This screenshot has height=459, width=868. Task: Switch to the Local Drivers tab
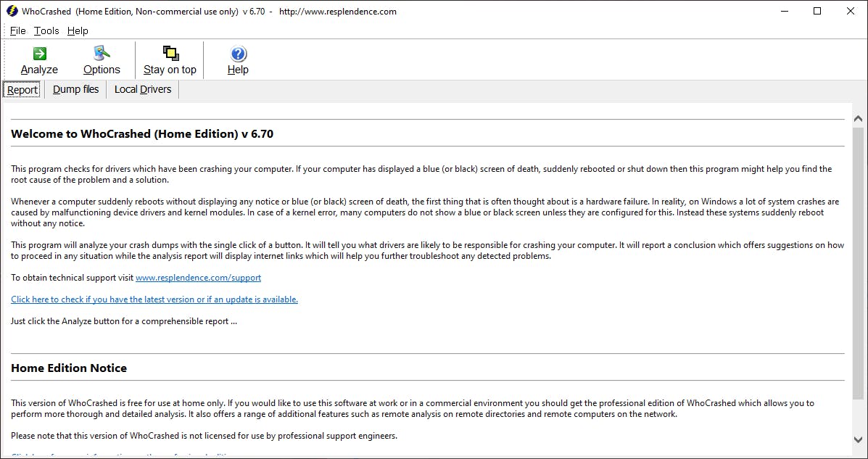point(143,89)
